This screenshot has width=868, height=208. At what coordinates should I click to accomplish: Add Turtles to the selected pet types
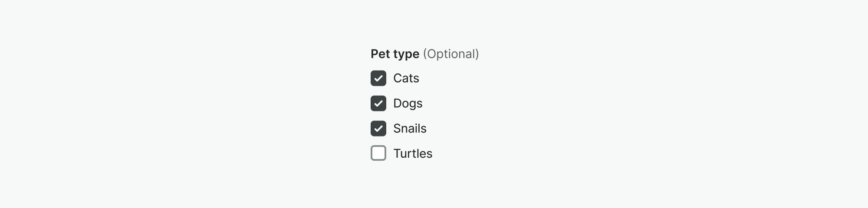click(x=378, y=153)
